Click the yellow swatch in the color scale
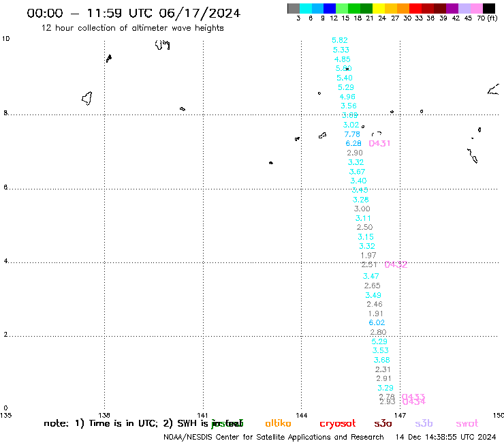The width and height of the screenshot is (504, 443). pos(379,8)
